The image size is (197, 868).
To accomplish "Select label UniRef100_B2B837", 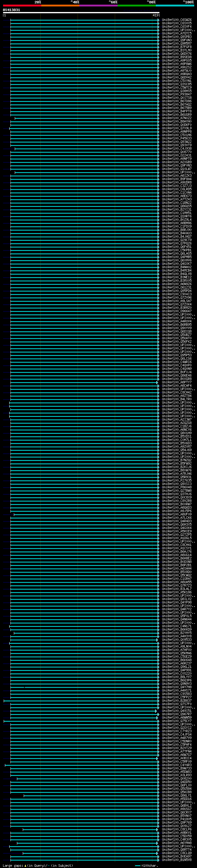I will click(176, 701).
